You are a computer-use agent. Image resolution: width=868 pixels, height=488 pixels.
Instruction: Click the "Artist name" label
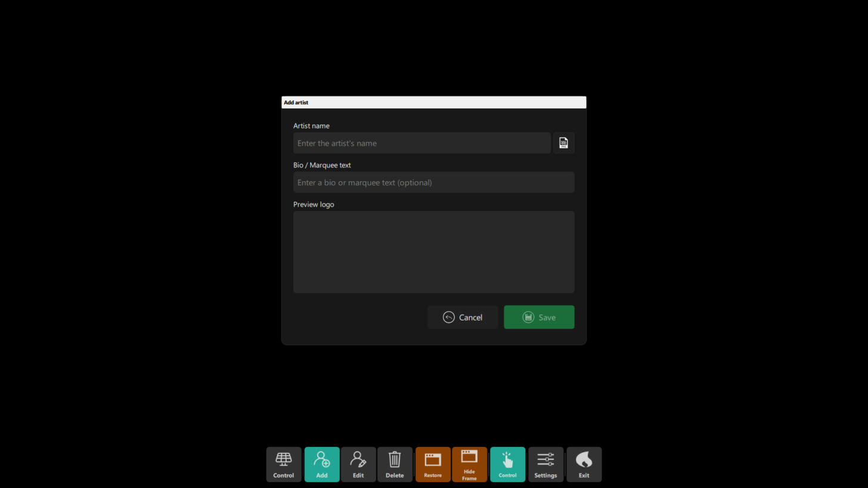point(311,126)
